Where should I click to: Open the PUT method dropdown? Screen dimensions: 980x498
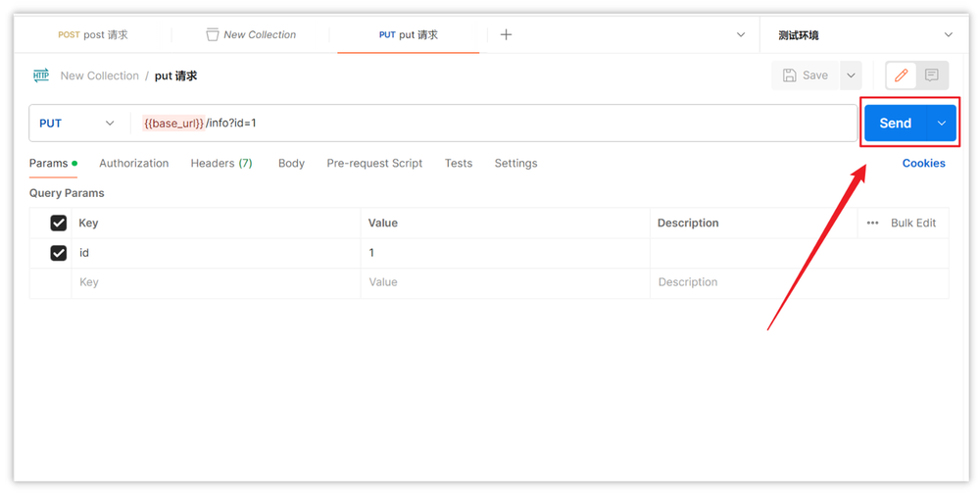(76, 124)
